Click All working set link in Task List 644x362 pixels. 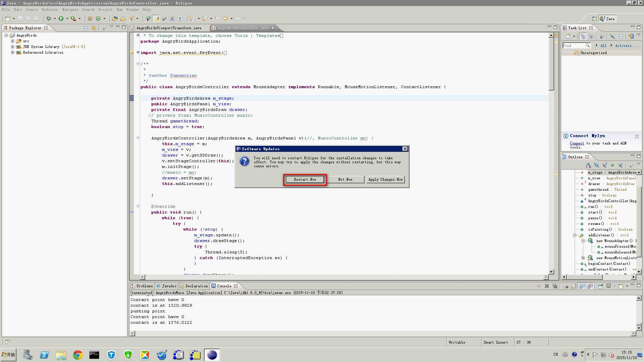(x=603, y=46)
